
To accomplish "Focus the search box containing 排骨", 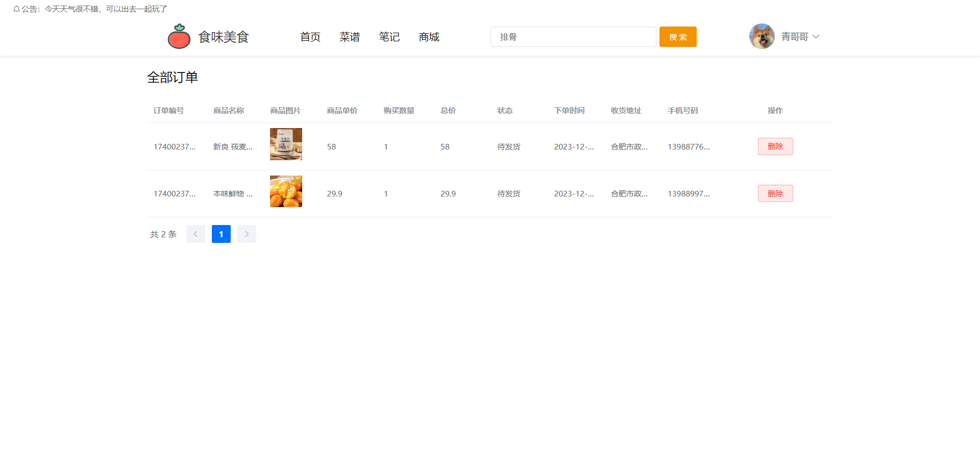I will (573, 37).
